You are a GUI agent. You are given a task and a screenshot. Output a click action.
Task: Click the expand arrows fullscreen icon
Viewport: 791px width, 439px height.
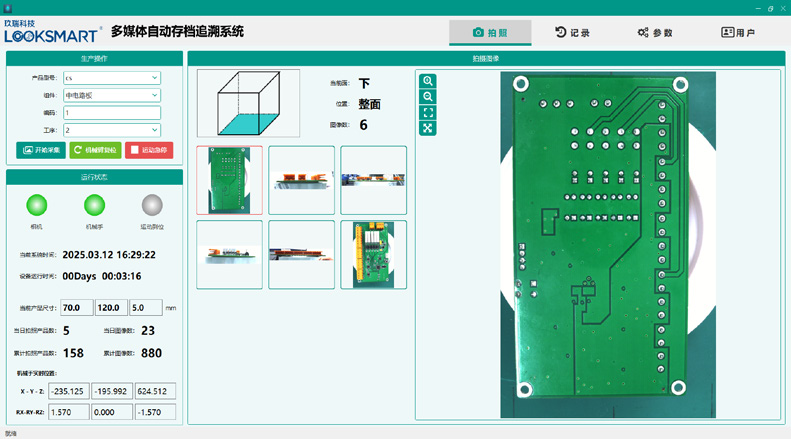(x=428, y=128)
